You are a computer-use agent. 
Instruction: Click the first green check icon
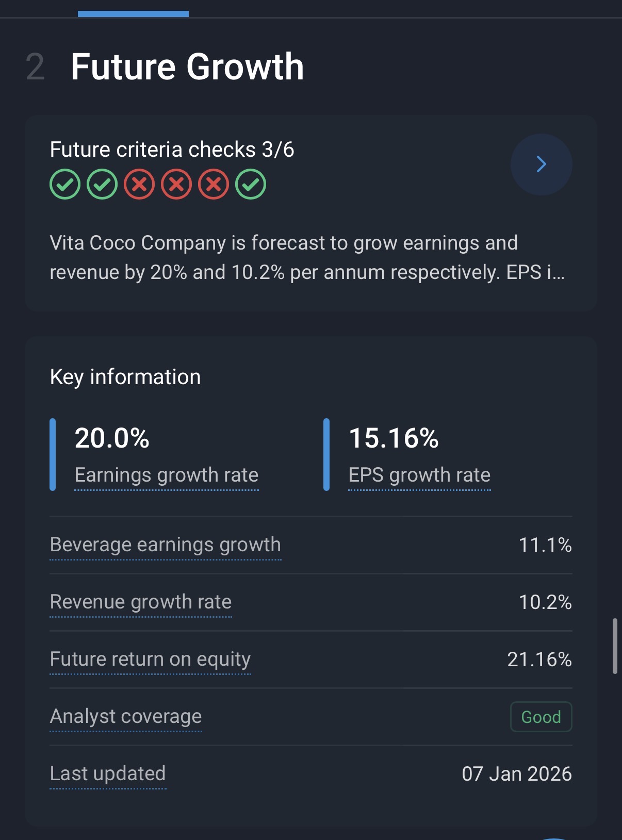tap(65, 184)
